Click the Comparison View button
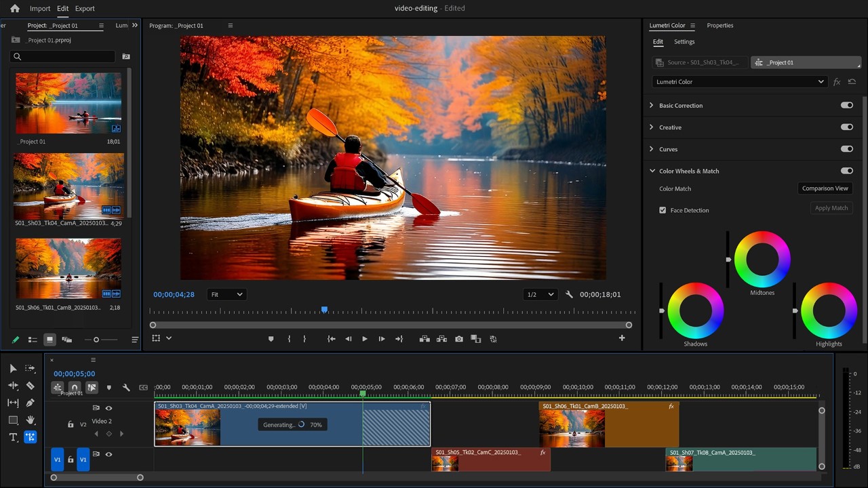 tap(825, 188)
